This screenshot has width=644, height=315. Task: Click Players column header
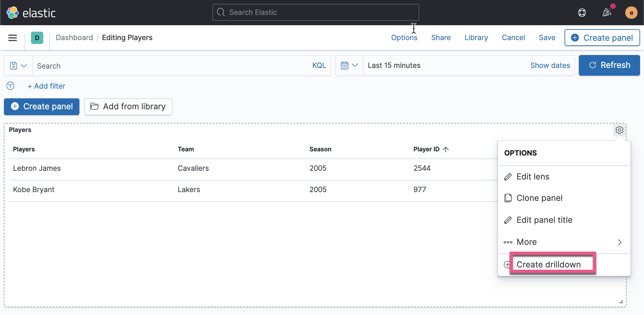point(24,149)
